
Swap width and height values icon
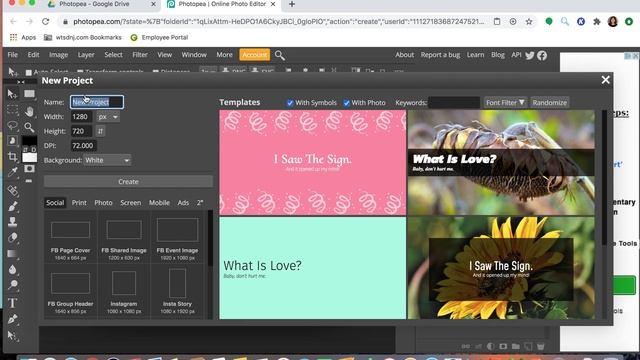point(100,131)
